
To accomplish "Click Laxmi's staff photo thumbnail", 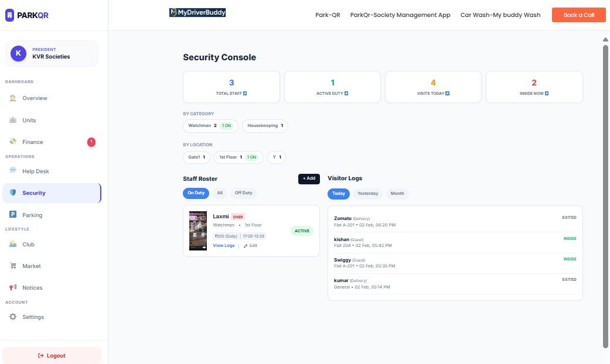I will [x=198, y=231].
